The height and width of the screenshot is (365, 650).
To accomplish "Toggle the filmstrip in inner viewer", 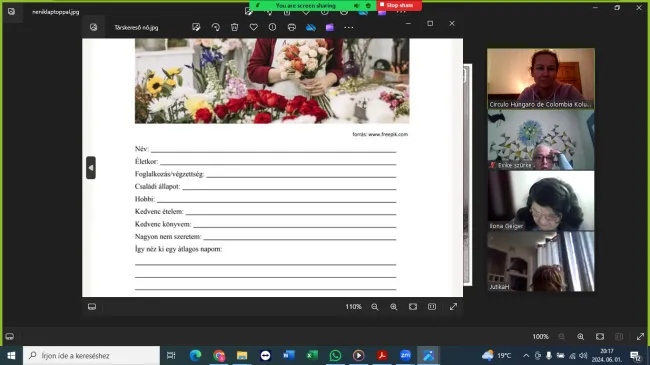I will 92,307.
